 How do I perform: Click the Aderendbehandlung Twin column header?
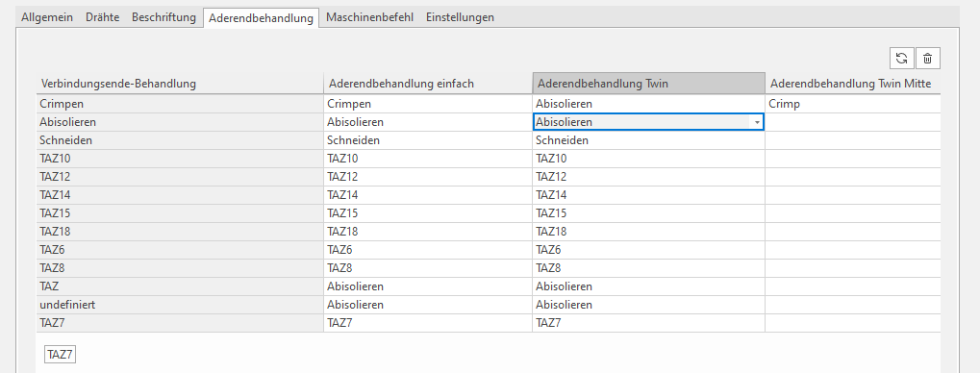pos(648,84)
